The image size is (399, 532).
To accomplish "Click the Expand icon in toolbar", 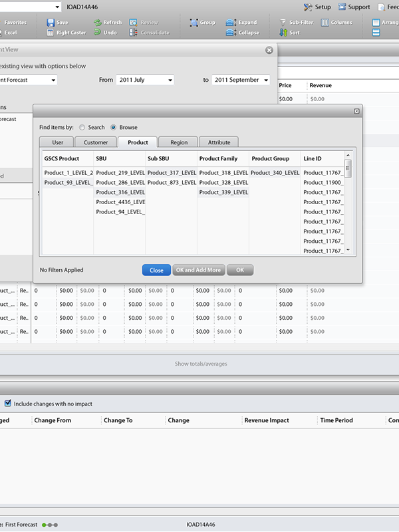I will point(231,23).
